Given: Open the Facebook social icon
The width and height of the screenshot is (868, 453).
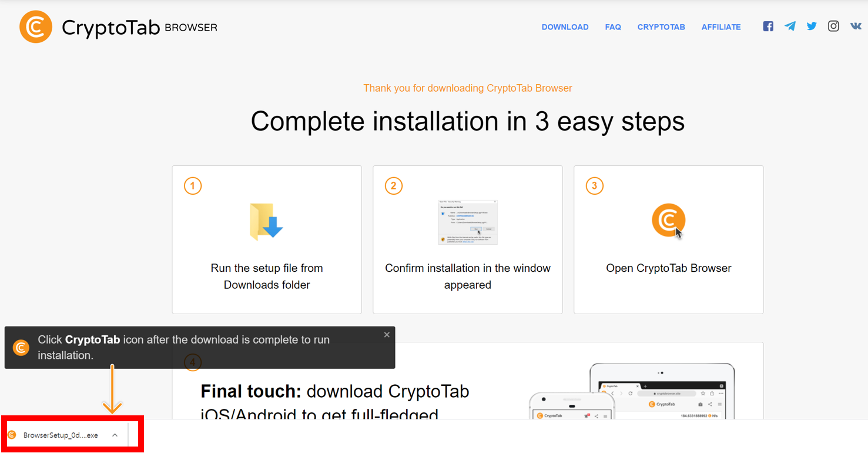Looking at the screenshot, I should coord(768,26).
